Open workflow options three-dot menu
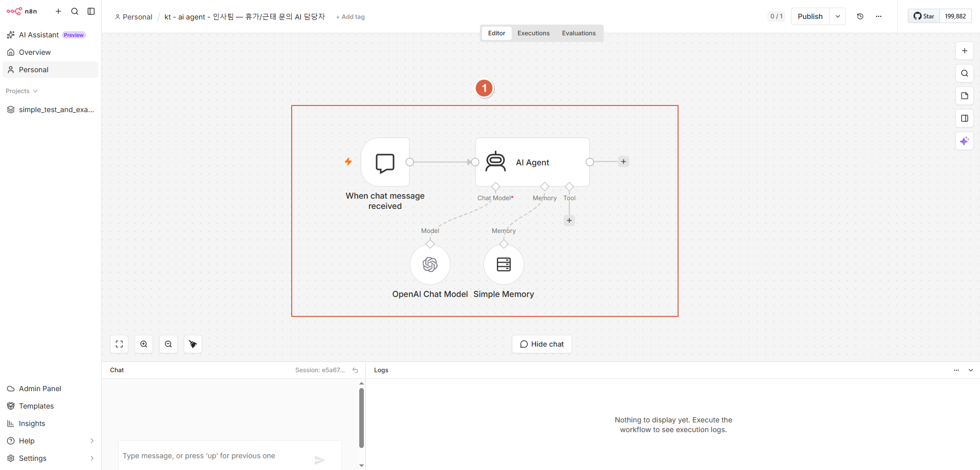The width and height of the screenshot is (980, 470). point(879,16)
